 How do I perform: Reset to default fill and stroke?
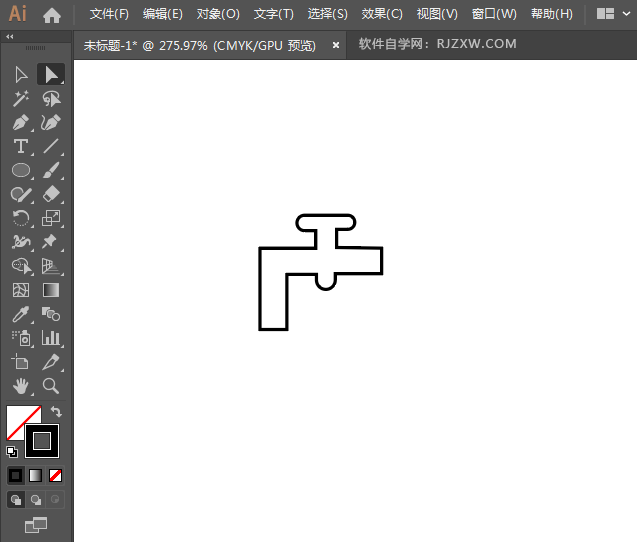pos(12,451)
